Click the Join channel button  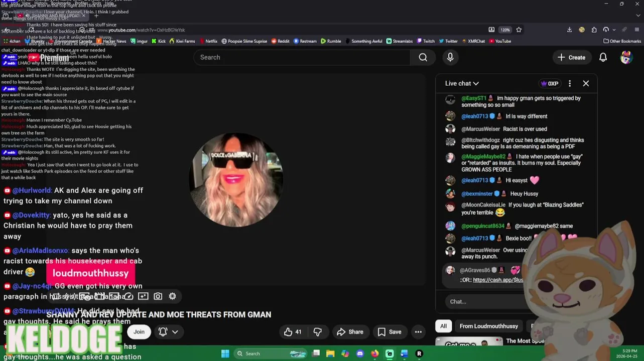click(x=139, y=332)
